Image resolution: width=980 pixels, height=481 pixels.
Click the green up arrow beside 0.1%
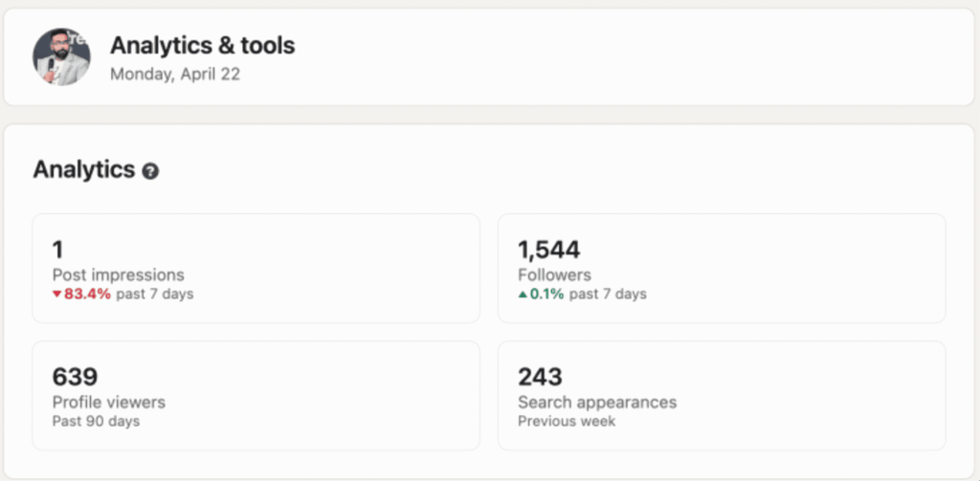523,295
